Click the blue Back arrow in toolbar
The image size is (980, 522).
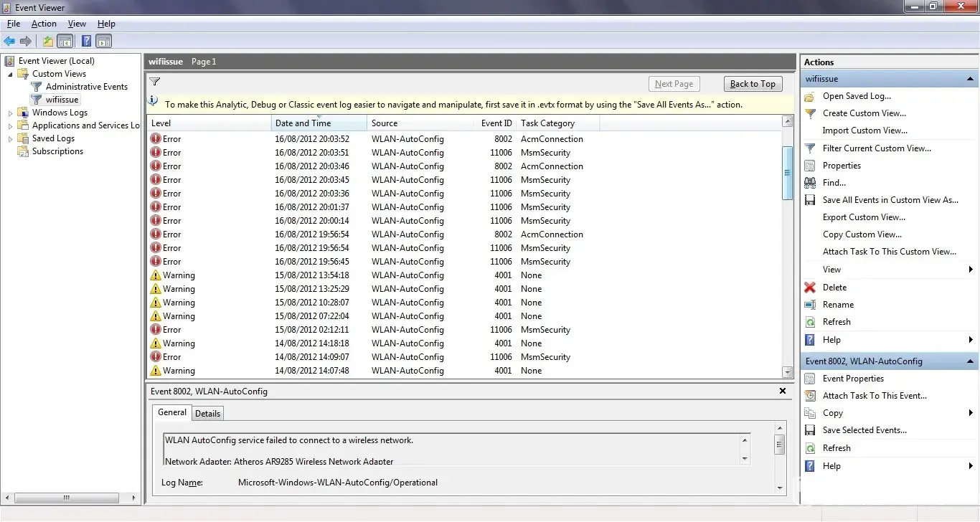(9, 42)
